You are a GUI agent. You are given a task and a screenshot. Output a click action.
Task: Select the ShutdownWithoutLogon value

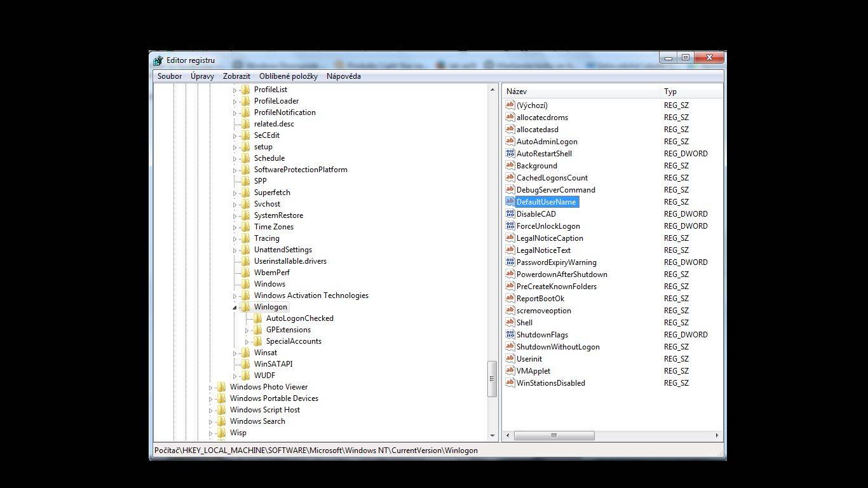click(x=558, y=347)
